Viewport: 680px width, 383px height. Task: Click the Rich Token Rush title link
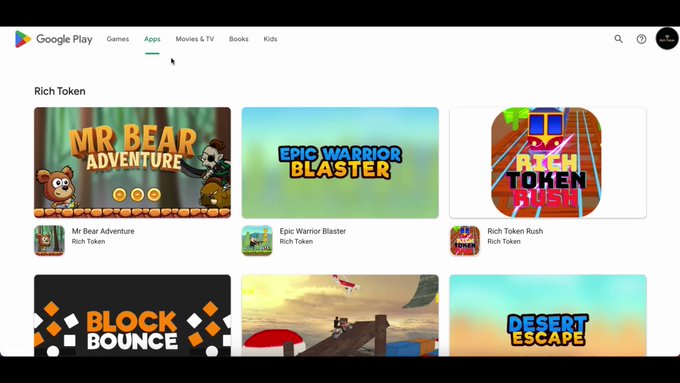515,231
